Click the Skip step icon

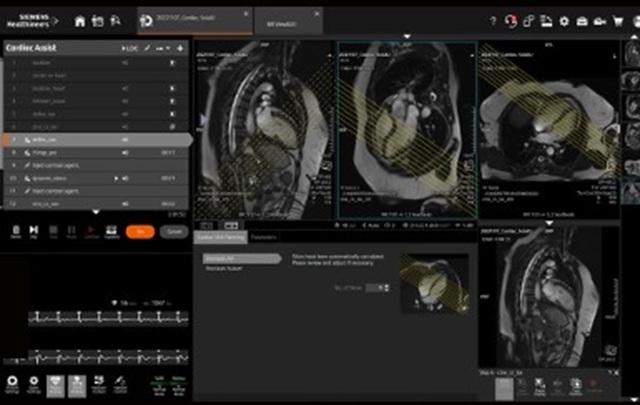(x=34, y=231)
